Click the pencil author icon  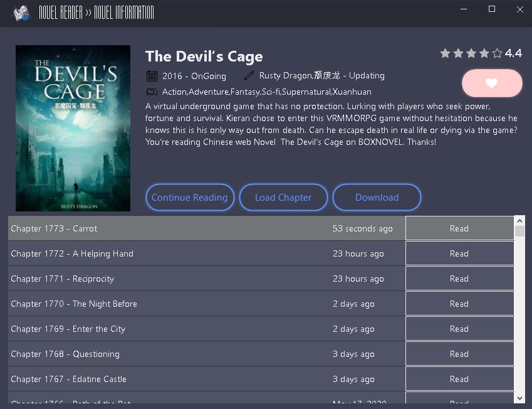click(249, 76)
